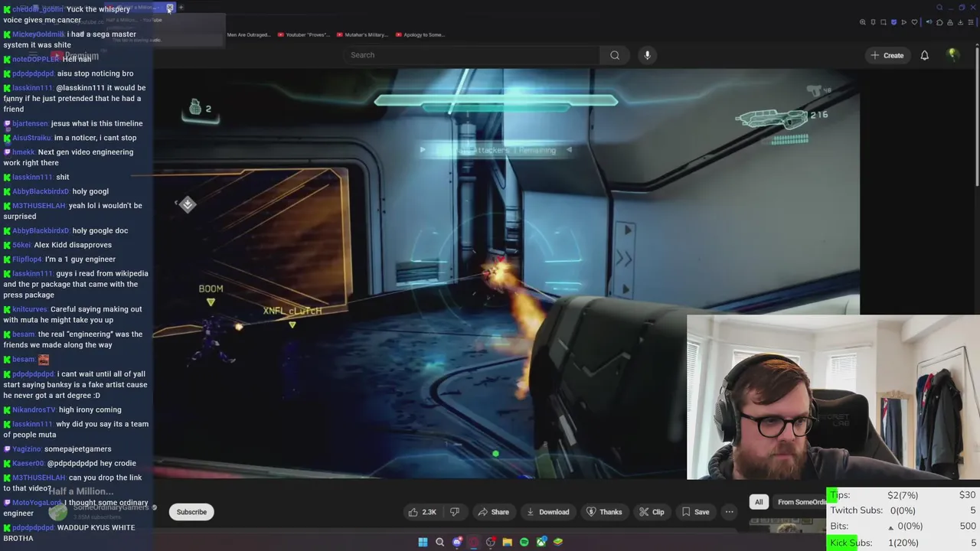
Task: Click the browser zoom magnifier icon
Action: (863, 22)
